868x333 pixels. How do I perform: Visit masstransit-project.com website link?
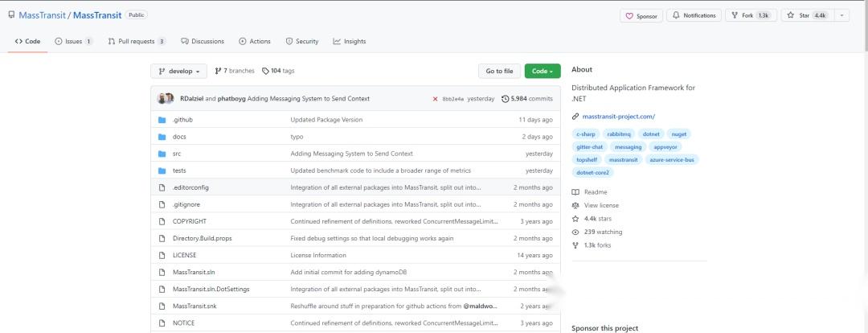(x=618, y=117)
